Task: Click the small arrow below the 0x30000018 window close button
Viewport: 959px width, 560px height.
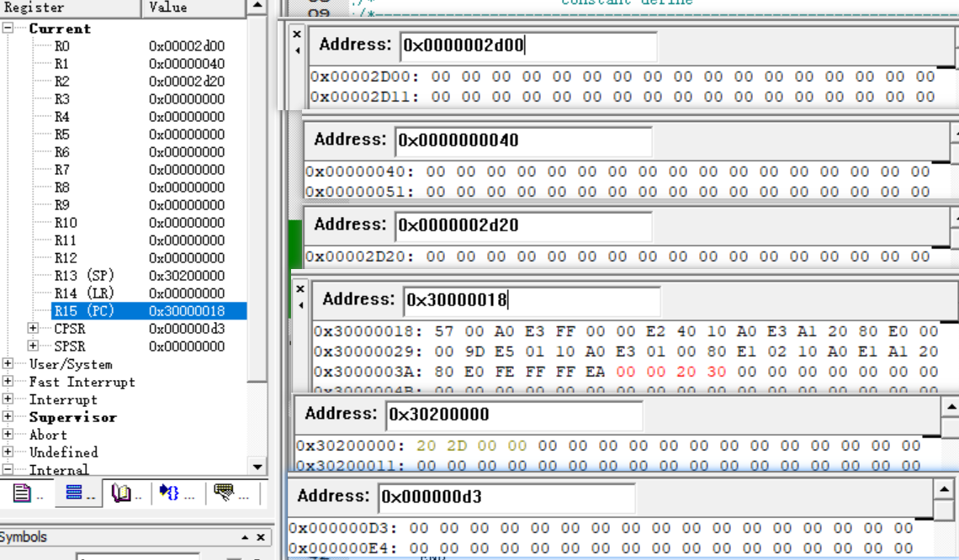Action: point(301,305)
